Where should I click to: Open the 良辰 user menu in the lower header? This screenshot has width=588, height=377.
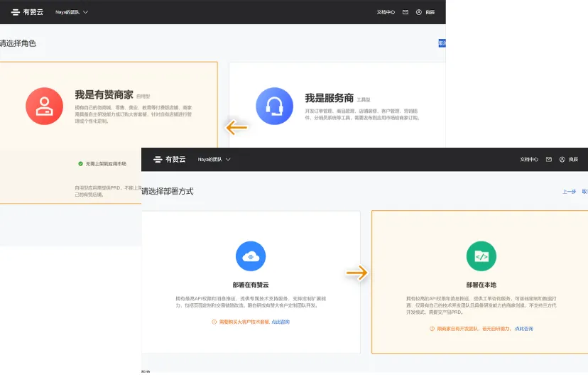click(x=569, y=160)
